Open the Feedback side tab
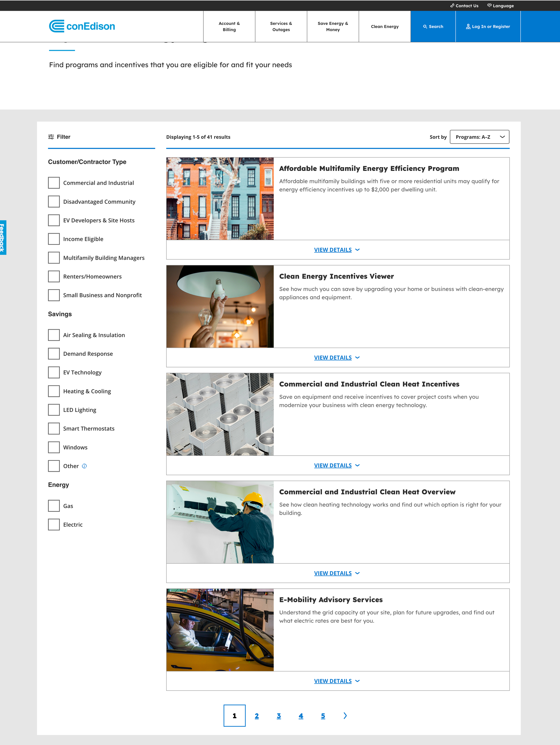This screenshot has width=560, height=745. pos(3,237)
